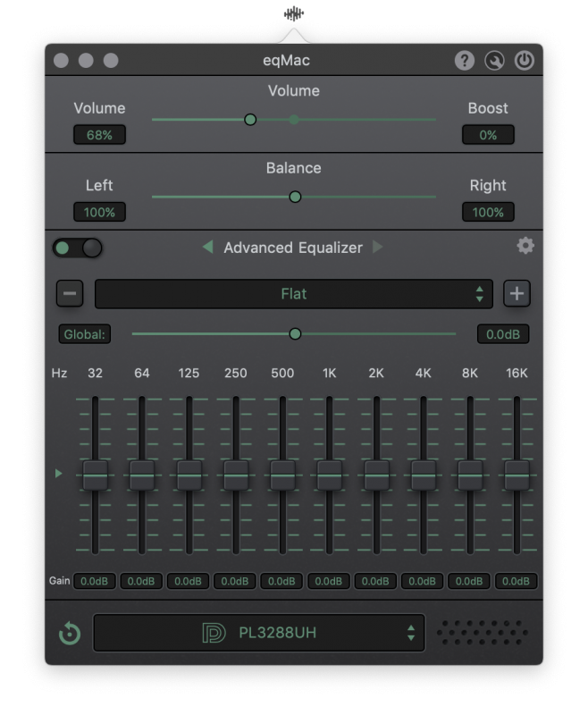The height and width of the screenshot is (715, 588).
Task: Click the Volume 68% value field
Action: [x=99, y=135]
